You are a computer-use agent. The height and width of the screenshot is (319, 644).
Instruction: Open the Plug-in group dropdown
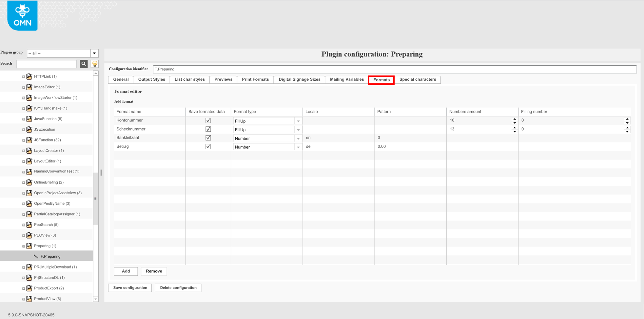point(94,53)
